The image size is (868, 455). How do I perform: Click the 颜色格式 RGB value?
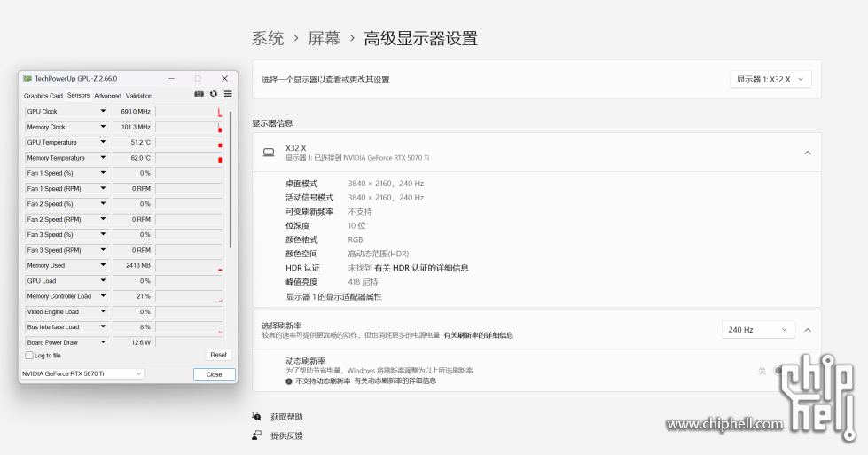(356, 239)
